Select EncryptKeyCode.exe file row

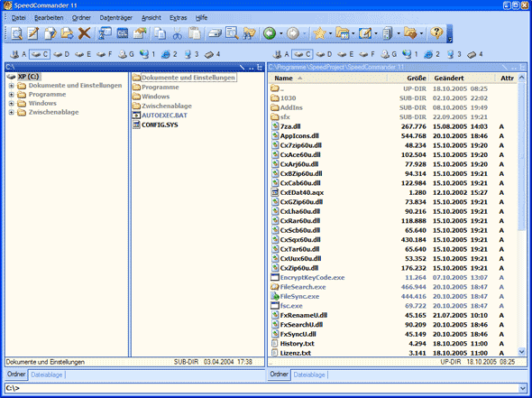tap(393, 277)
